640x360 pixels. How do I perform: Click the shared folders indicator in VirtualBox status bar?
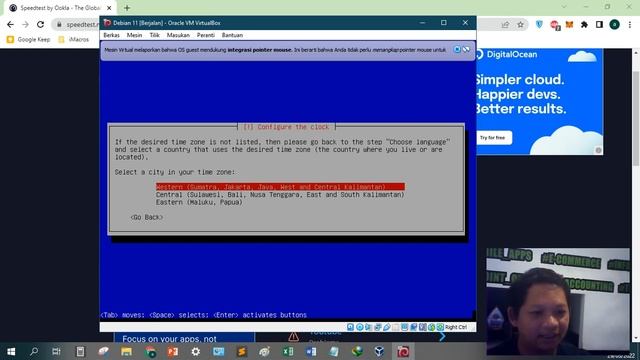pyautogui.click(x=396, y=327)
